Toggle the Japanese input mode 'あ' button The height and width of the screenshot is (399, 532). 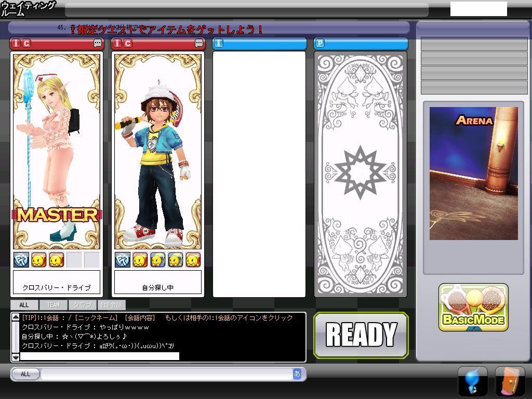(297, 374)
